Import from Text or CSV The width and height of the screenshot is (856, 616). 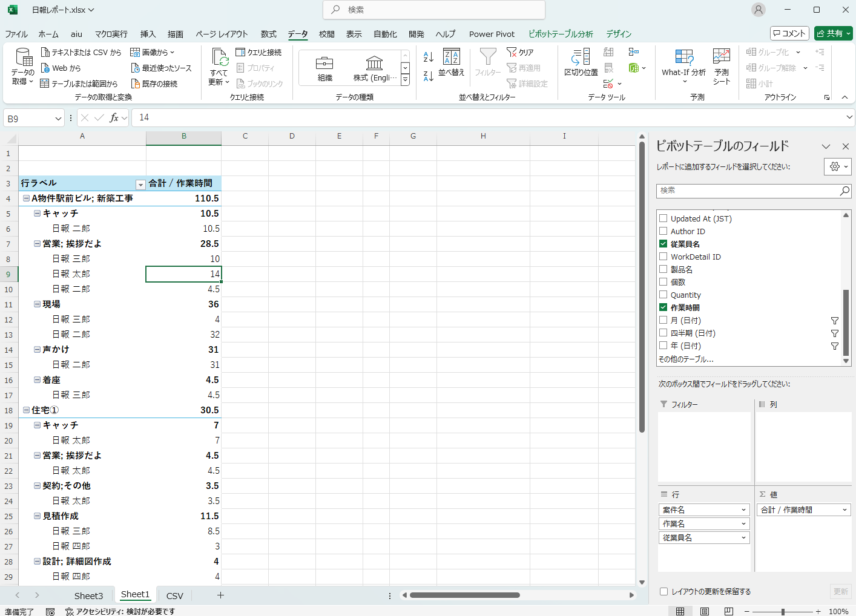click(81, 53)
